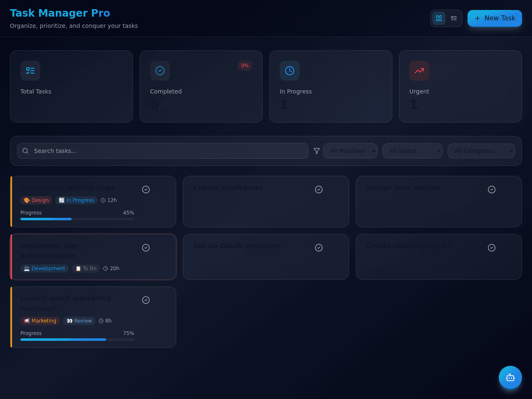Screen dimensions: 532x399
Task: Click the In Progress clock icon
Action: click(290, 71)
